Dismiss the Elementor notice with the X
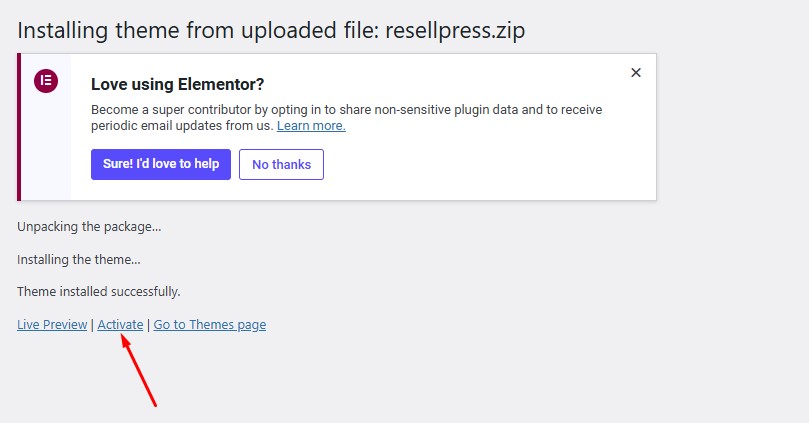The image size is (809, 423). click(x=635, y=73)
